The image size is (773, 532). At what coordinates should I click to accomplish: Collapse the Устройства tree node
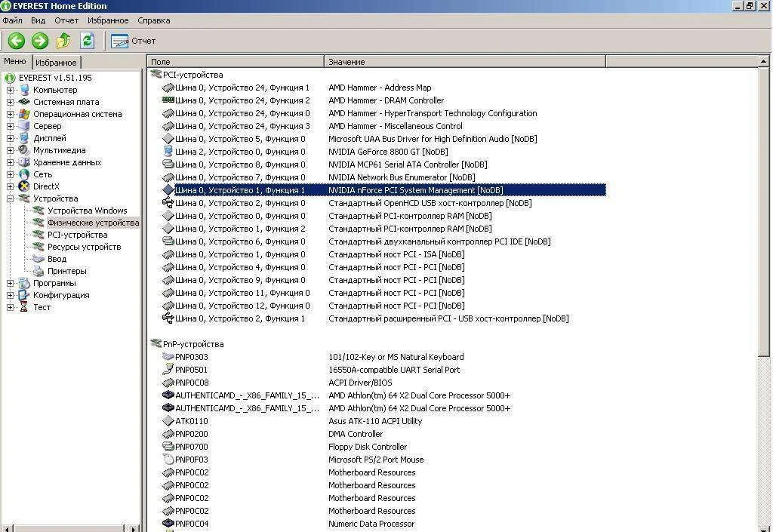click(10, 198)
